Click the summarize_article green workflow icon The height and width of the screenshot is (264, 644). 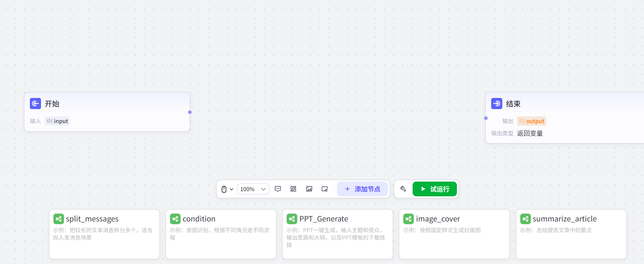[x=526, y=219]
